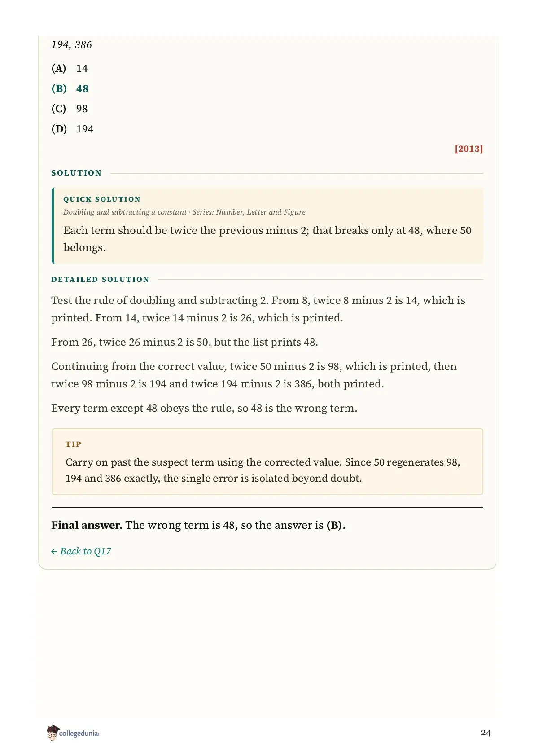Click the SOLUTION section heading
This screenshot has width=534, height=756.
[76, 173]
